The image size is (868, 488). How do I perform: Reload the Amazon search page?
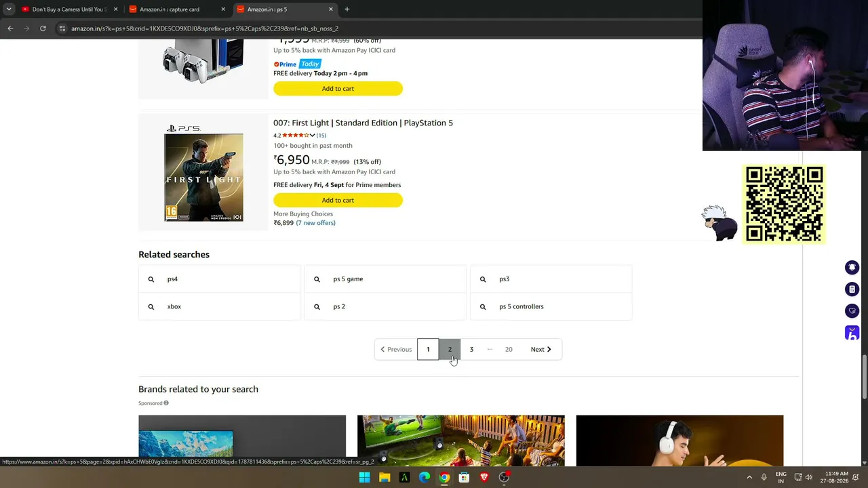tap(43, 28)
